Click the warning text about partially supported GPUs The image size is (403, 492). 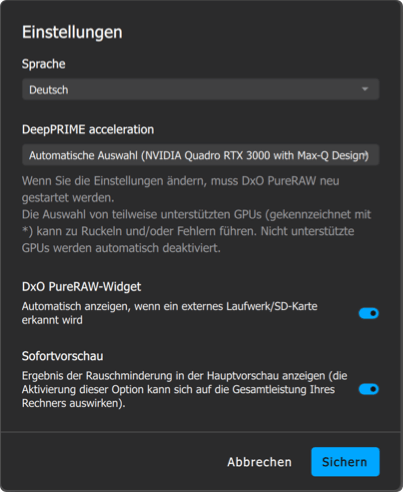196,231
